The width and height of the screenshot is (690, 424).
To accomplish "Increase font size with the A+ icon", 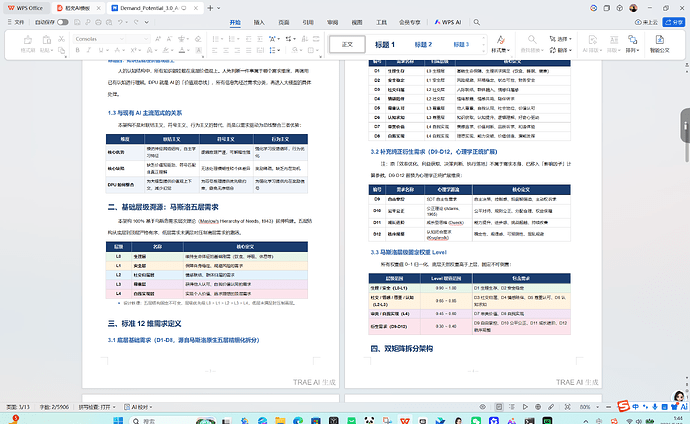I will point(158,39).
